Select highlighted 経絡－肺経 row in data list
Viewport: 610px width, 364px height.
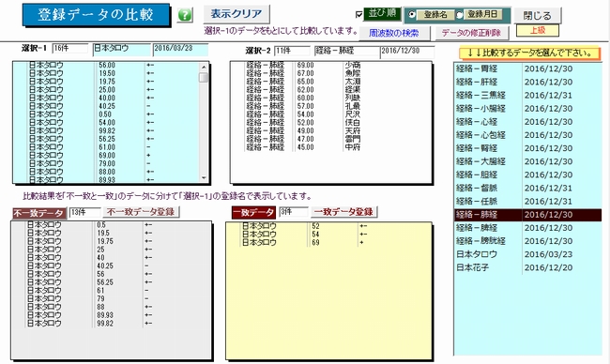pos(528,215)
